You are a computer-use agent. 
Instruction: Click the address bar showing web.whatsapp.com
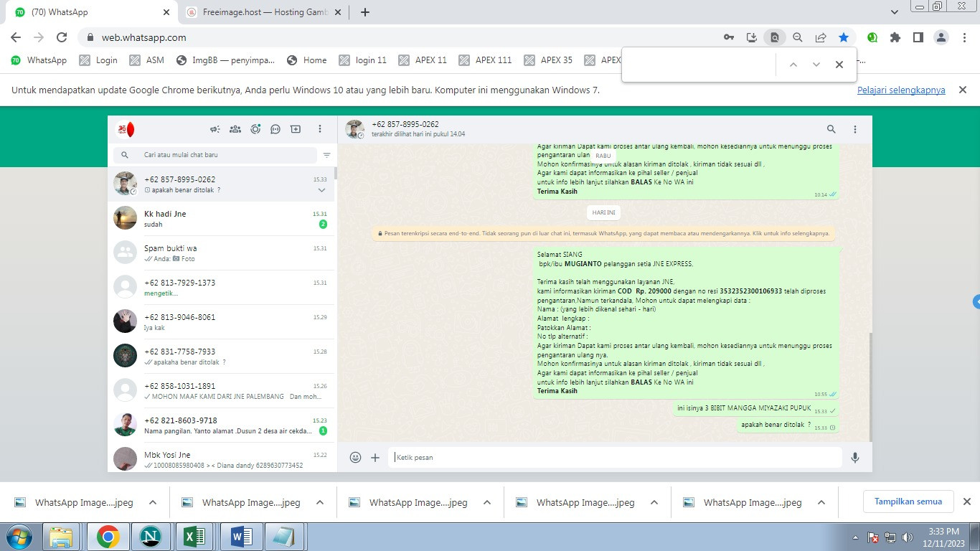[402, 37]
